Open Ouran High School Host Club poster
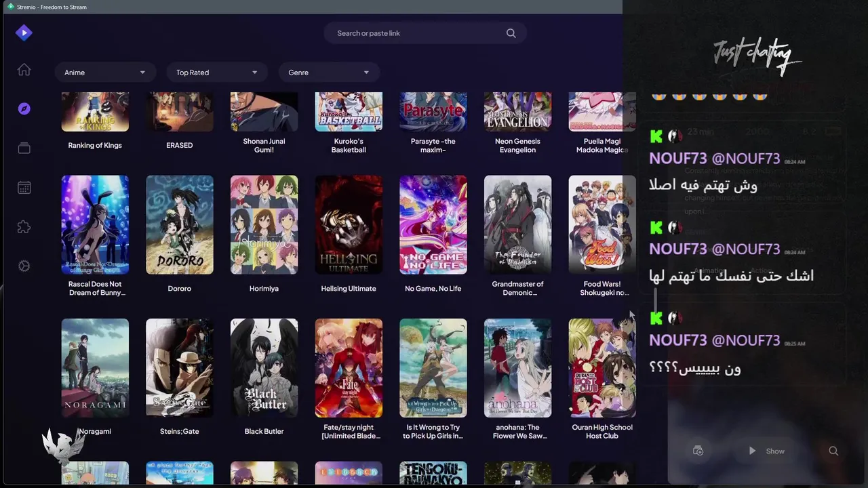This screenshot has width=868, height=488. point(602,368)
